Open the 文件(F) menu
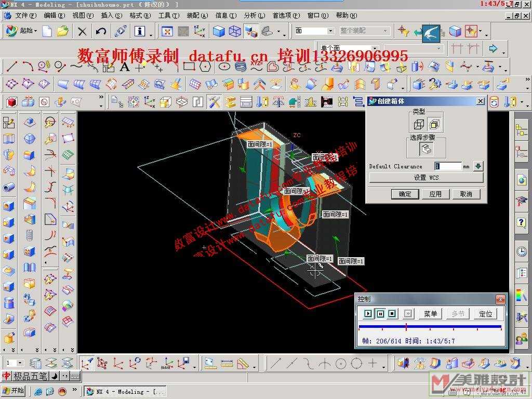 25,16
